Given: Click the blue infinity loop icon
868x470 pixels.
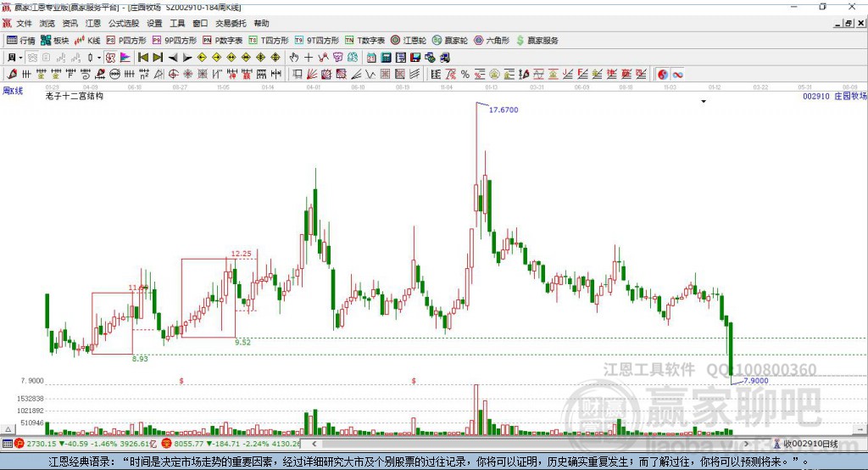Looking at the screenshot, I should (677, 75).
